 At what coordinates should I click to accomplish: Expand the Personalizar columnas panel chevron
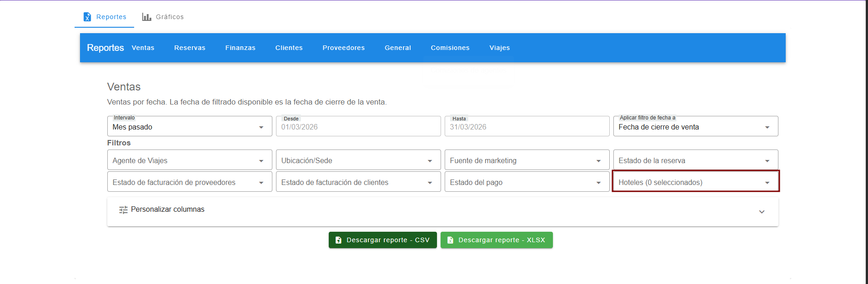click(x=762, y=212)
